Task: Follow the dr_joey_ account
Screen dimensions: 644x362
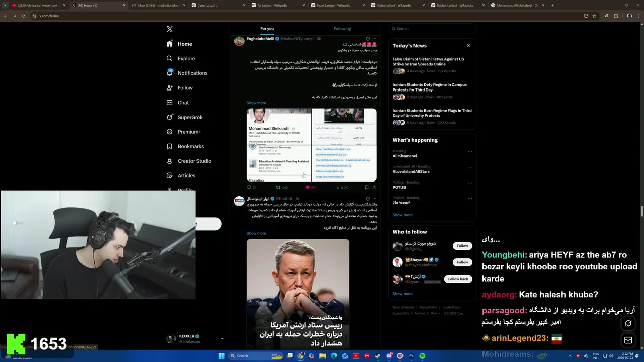Action: coord(462,246)
